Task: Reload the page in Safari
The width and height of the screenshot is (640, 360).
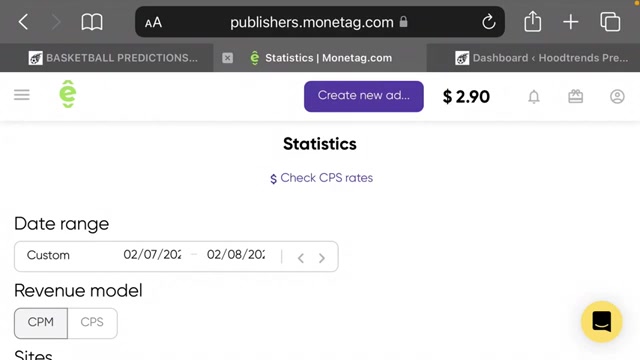Action: (x=489, y=22)
